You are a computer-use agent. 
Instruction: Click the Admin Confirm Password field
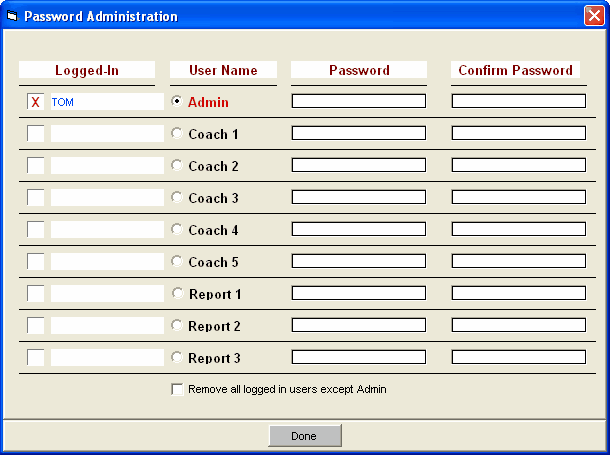click(519, 101)
